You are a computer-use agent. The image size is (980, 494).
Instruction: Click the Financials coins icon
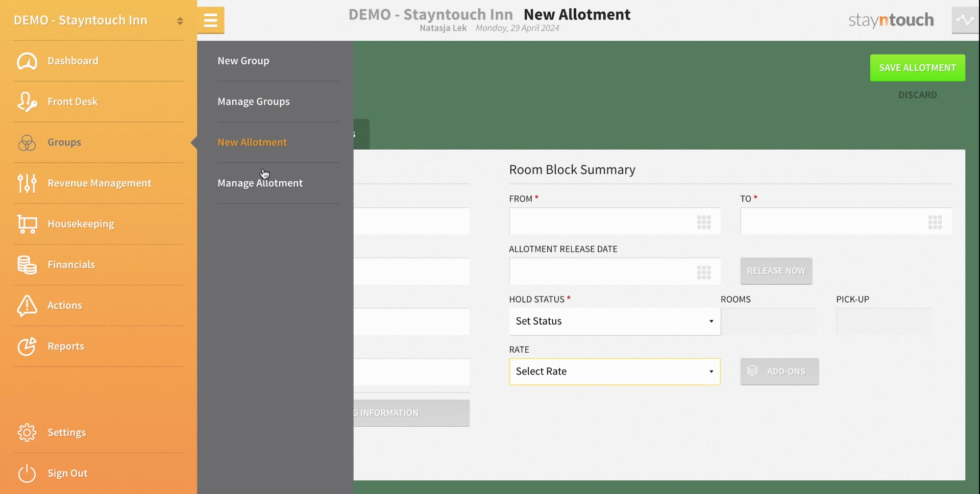click(27, 265)
